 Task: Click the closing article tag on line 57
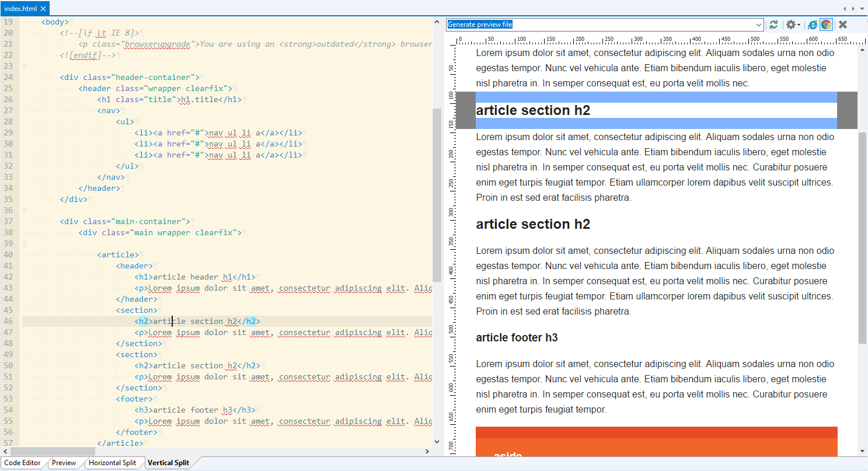tap(120, 443)
